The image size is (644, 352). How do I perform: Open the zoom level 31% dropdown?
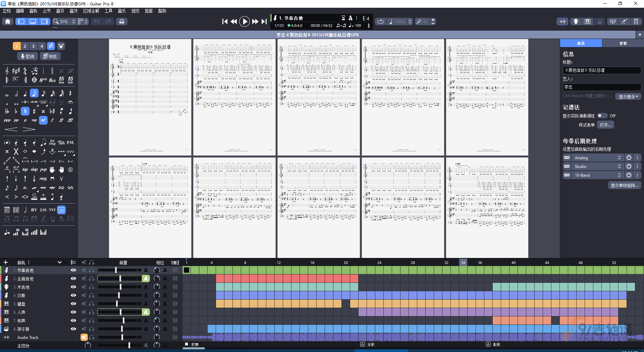(64, 21)
